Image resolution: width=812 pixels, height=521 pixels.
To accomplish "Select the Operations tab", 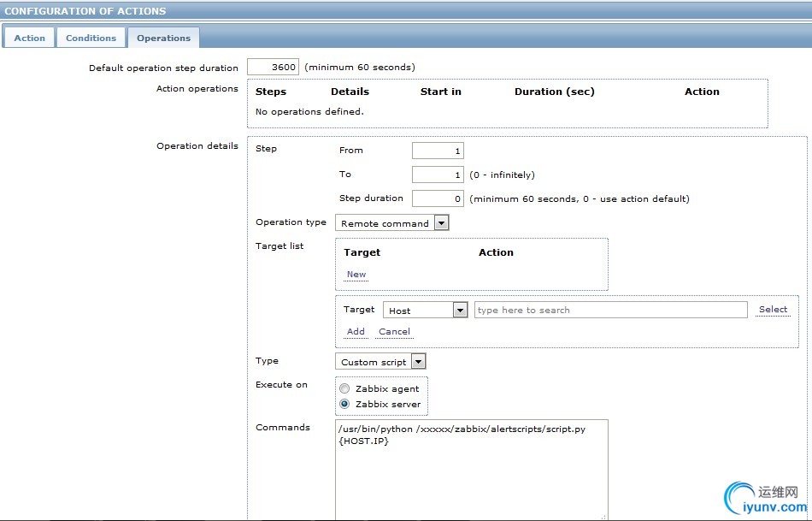I will click(x=163, y=38).
